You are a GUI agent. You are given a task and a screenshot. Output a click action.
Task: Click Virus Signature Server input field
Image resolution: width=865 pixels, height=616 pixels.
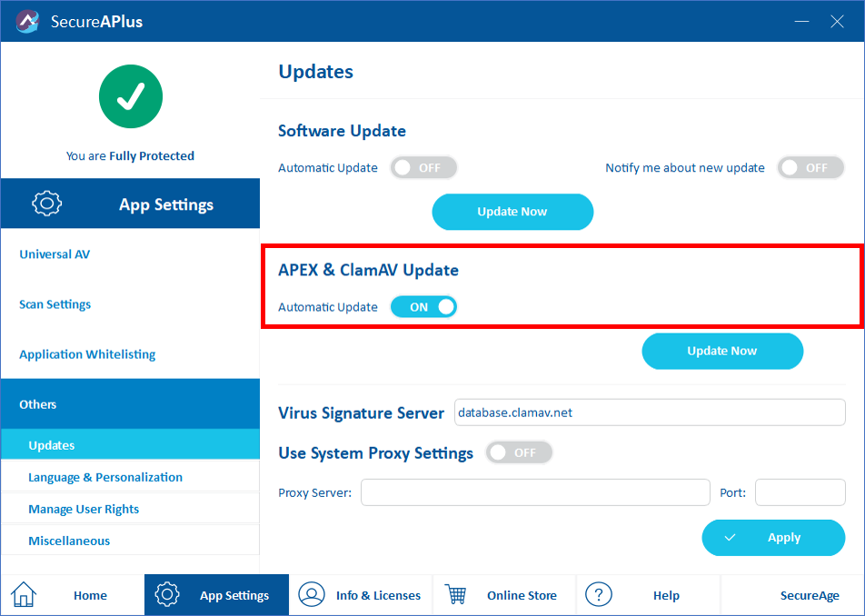(x=650, y=412)
